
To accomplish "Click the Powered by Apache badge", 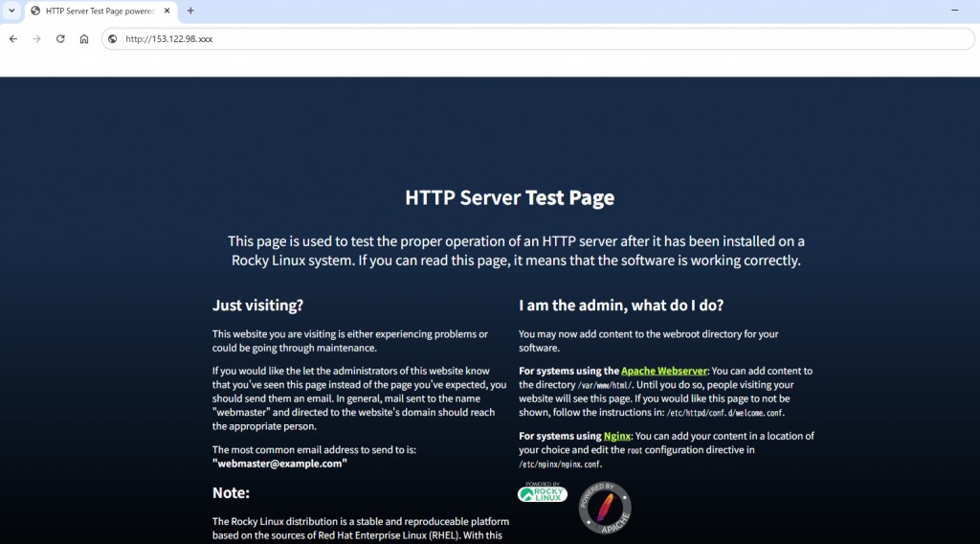I will pyautogui.click(x=605, y=508).
